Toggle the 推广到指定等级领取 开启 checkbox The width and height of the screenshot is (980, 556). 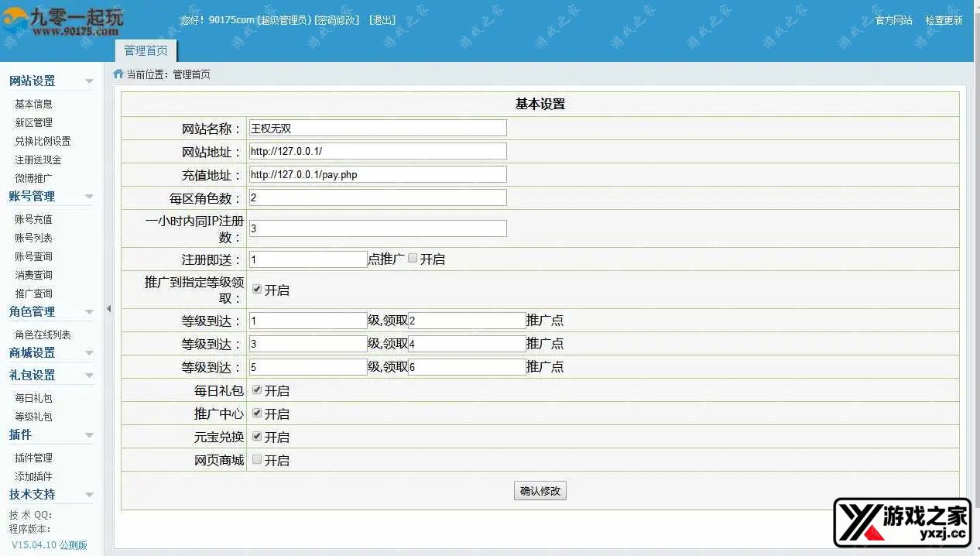[x=257, y=289]
